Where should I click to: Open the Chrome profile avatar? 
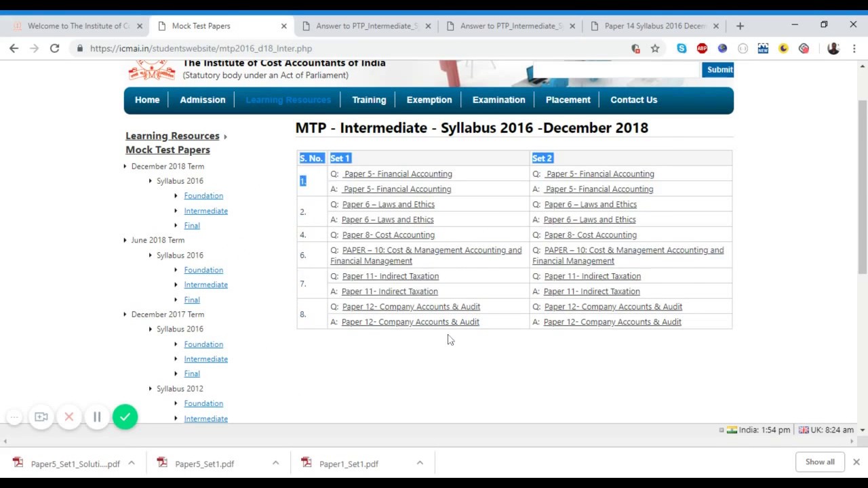click(x=833, y=48)
